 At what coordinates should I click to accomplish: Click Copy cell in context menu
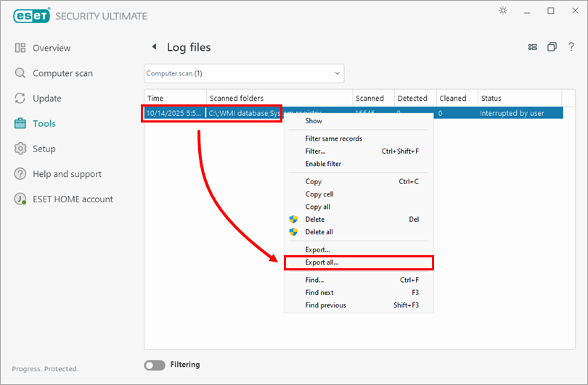tap(319, 194)
